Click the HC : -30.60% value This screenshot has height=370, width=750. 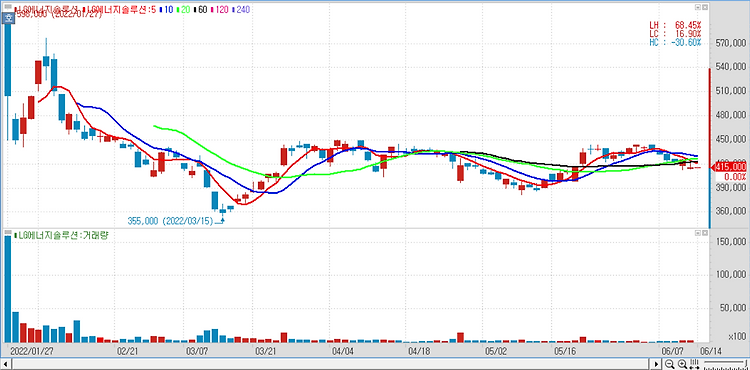[675, 42]
